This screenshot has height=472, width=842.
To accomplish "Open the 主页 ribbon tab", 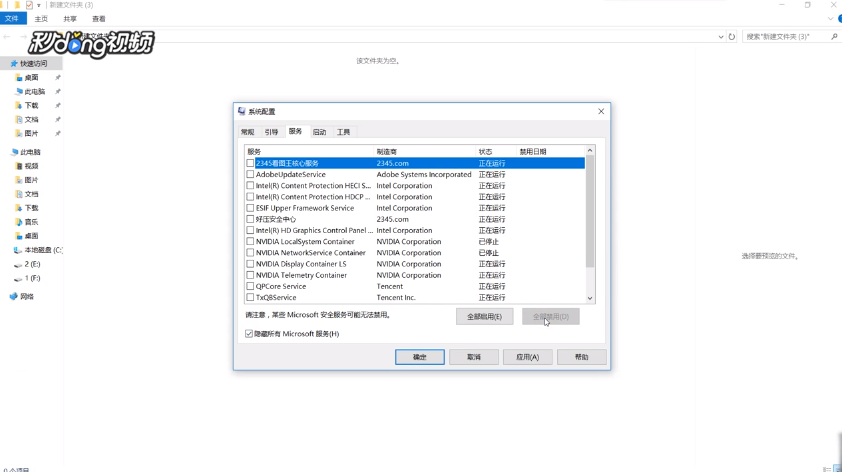I will (41, 19).
